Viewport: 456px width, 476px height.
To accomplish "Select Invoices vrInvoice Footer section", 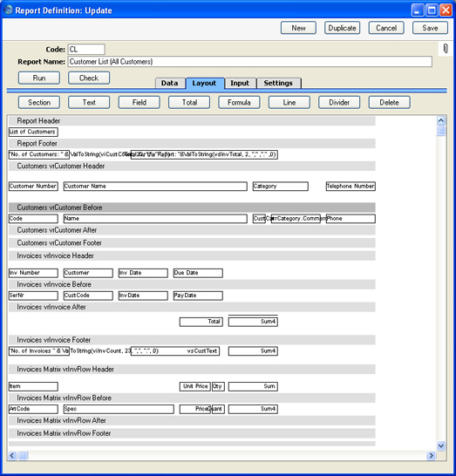I will [192, 340].
